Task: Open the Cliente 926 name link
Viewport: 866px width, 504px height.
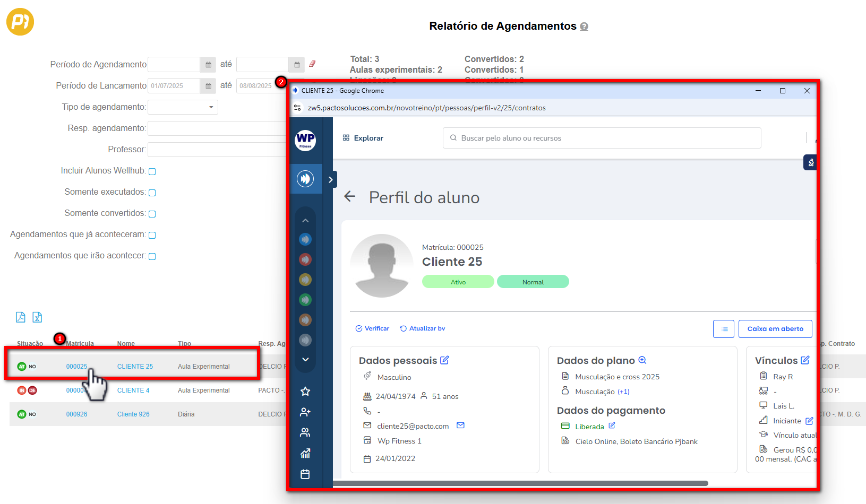Action: pos(133,414)
